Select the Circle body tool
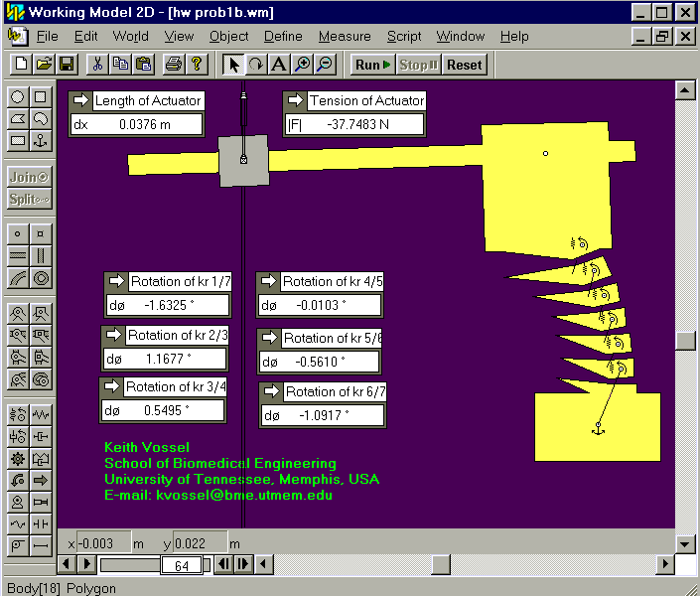Viewport: 700px width, 596px height. (18, 96)
